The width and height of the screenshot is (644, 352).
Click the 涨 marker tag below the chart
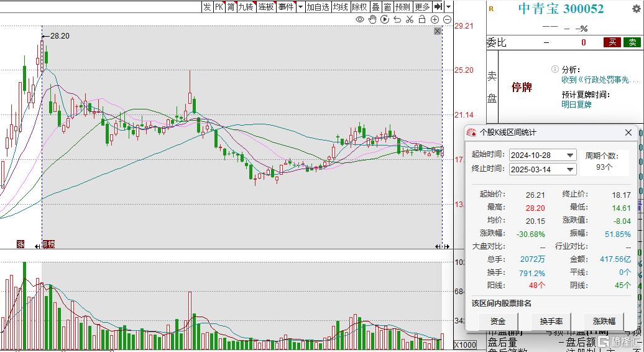[21, 244]
